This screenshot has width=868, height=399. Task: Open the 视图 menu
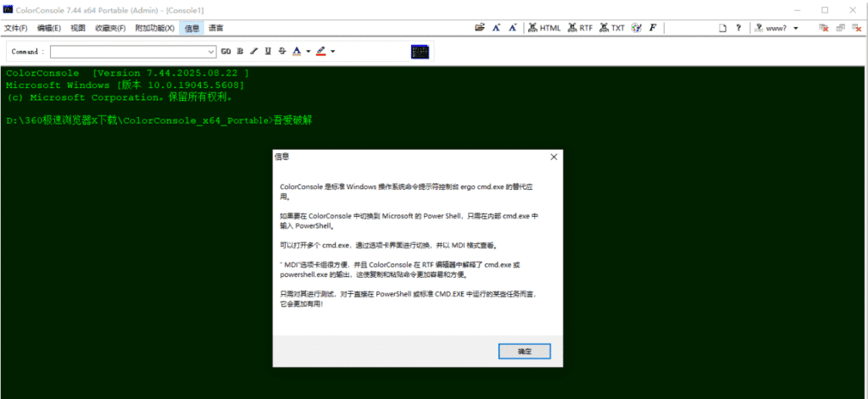tap(78, 28)
